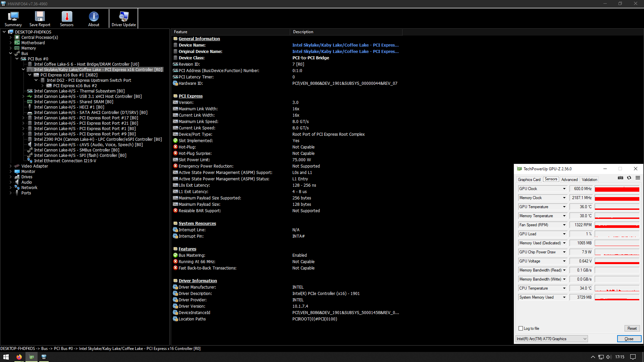This screenshot has height=362, width=644.
Task: Enable Log to file in GPU-Z
Action: 521,328
